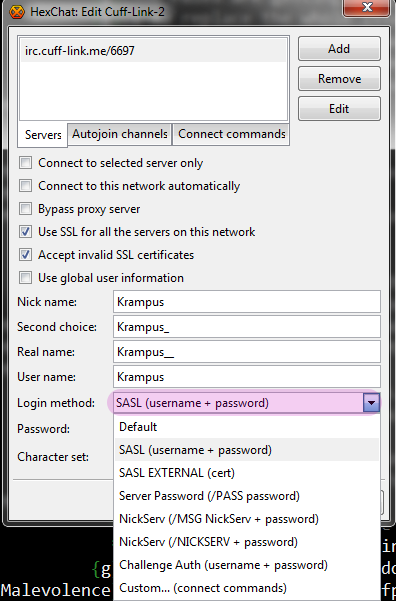Viewport: 396px width, 601px height.
Task: Click the Add server button
Action: click(x=339, y=49)
